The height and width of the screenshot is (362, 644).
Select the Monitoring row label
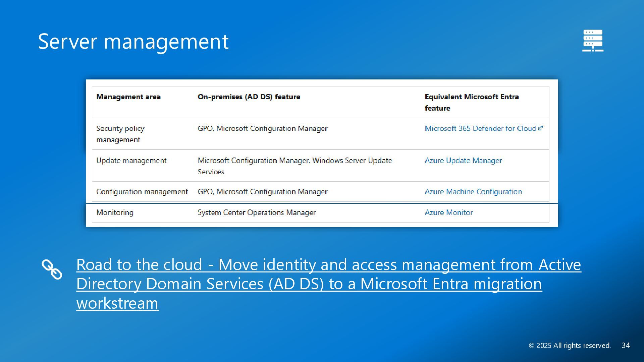(115, 212)
